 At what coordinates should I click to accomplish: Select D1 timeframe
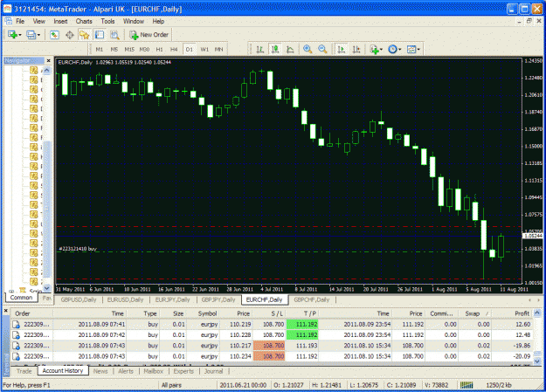click(x=189, y=50)
